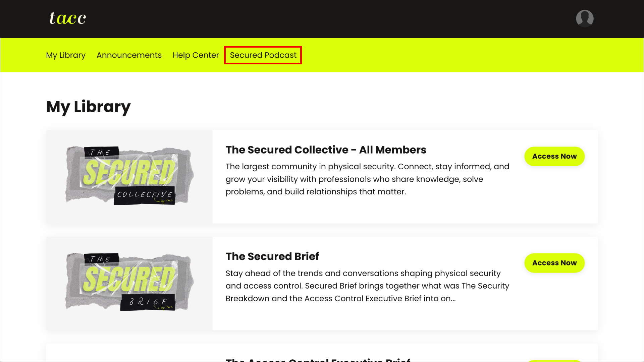This screenshot has width=644, height=362.
Task: Open The Secured Collective thumbnail image
Action: [129, 177]
